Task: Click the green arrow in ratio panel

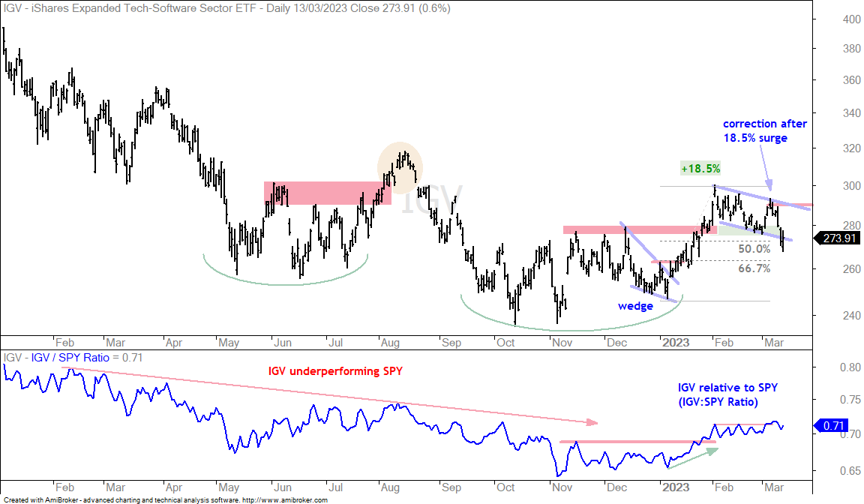Action: coord(693,458)
